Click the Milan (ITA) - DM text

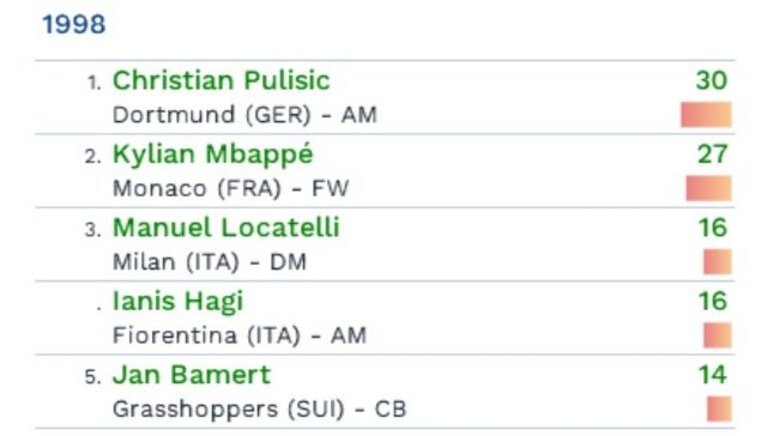click(x=209, y=262)
